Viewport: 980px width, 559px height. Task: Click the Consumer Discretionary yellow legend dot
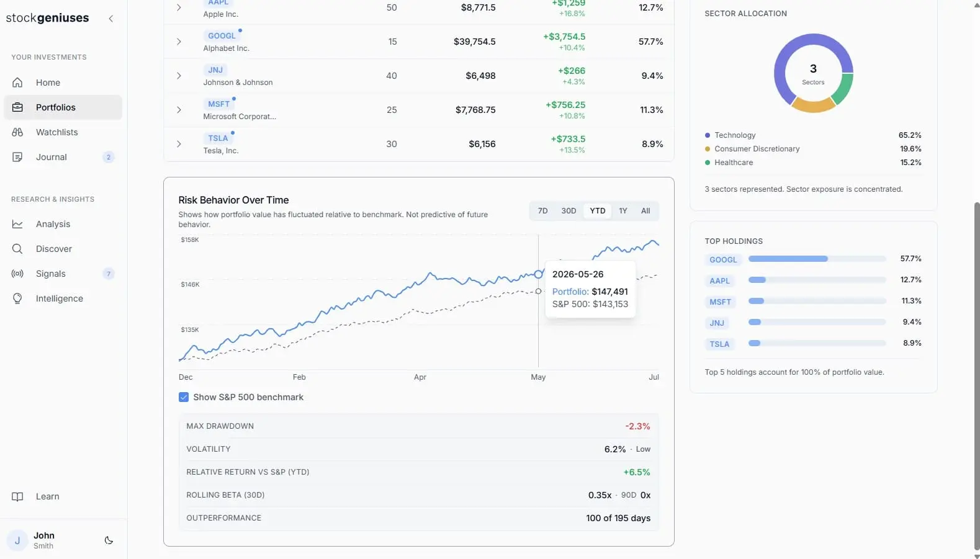tap(708, 149)
